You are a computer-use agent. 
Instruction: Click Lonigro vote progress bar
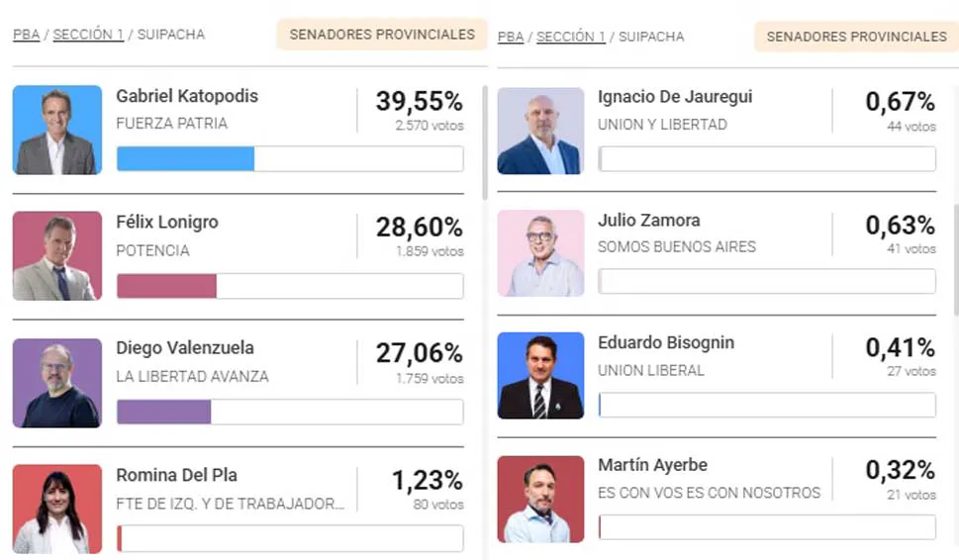[167, 286]
